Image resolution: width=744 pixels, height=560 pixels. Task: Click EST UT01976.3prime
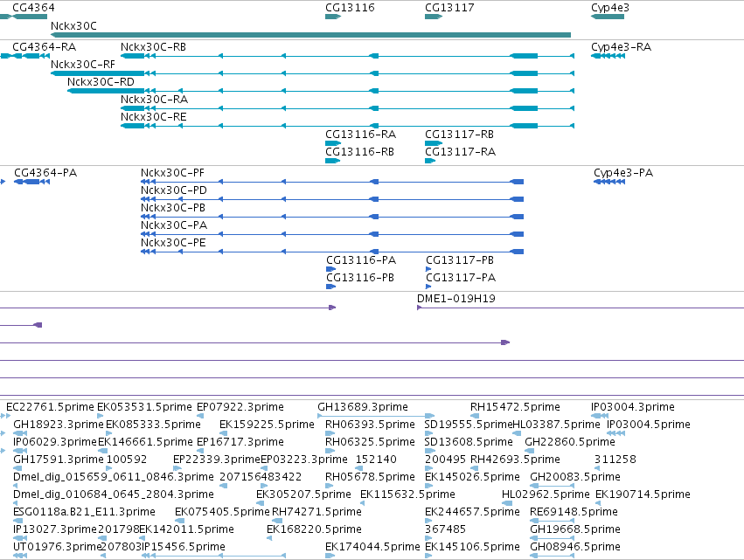pos(58,548)
